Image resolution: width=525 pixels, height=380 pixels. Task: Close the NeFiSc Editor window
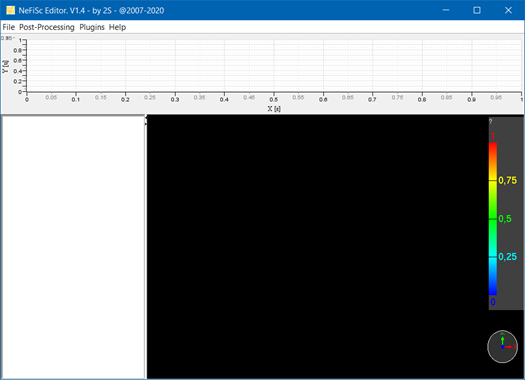coord(508,10)
